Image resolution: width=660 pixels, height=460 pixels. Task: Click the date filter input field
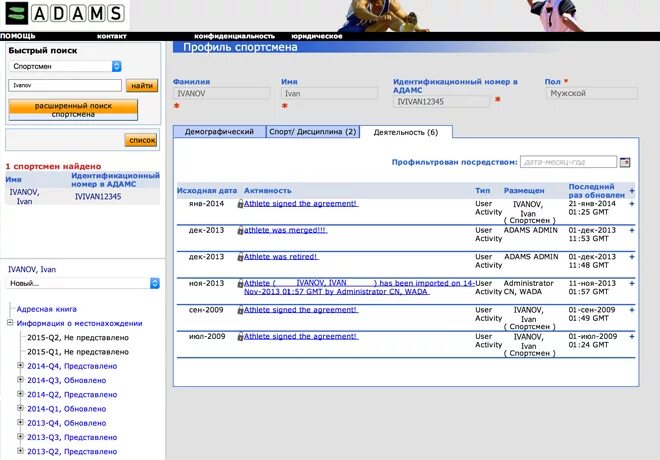point(568,162)
